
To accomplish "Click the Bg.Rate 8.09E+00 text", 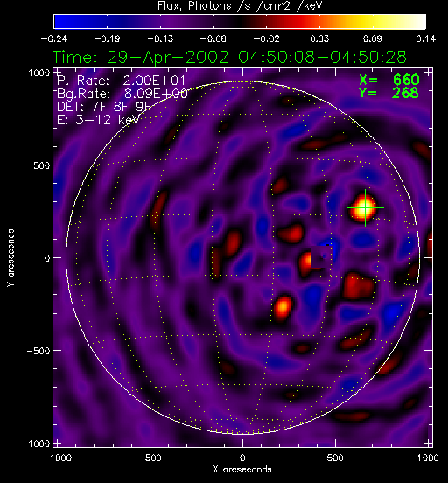I will pos(122,94).
